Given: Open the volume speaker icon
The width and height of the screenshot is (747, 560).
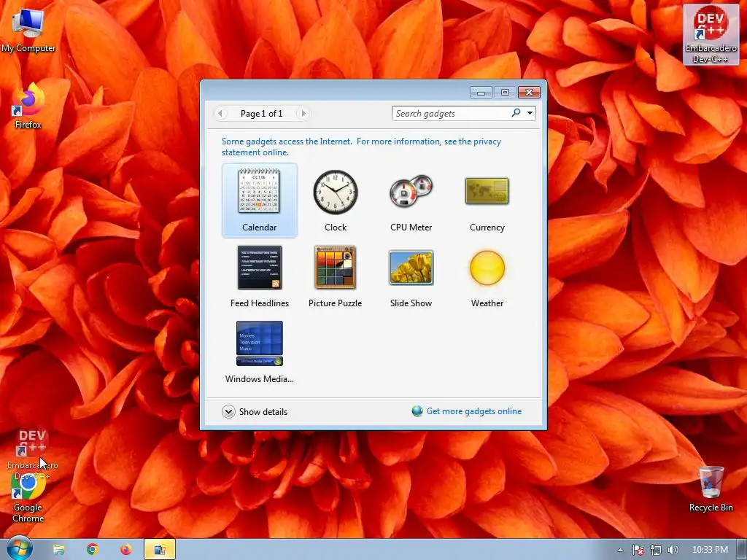Looking at the screenshot, I should tap(673, 550).
